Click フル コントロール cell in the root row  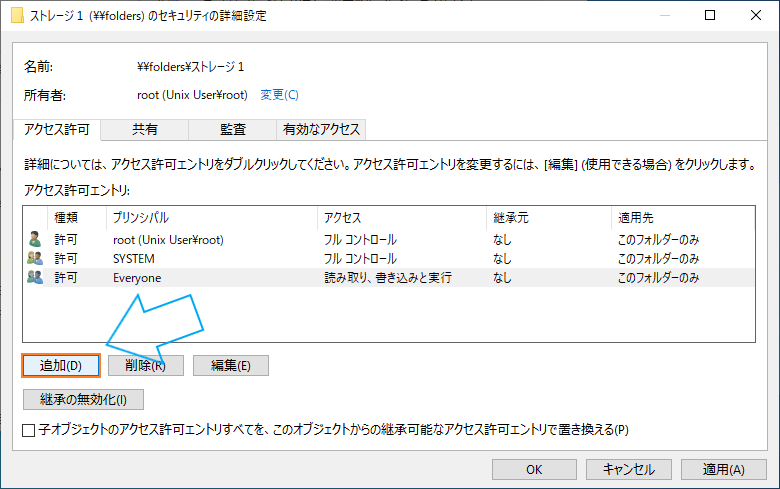(360, 240)
